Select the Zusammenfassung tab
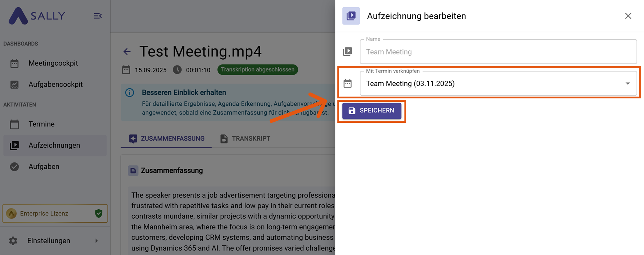 pos(166,139)
